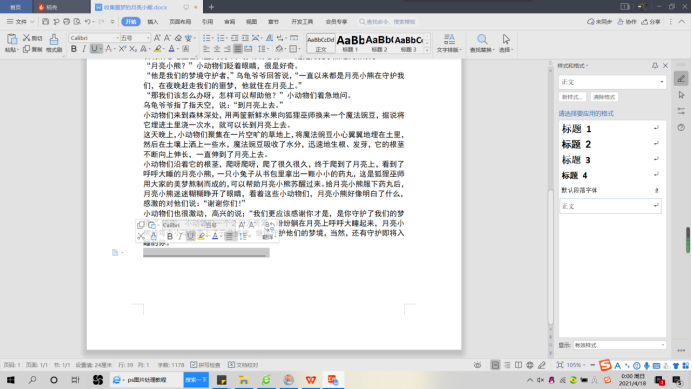Toggle outline view in status bar
The image size is (692, 389).
tap(507, 365)
